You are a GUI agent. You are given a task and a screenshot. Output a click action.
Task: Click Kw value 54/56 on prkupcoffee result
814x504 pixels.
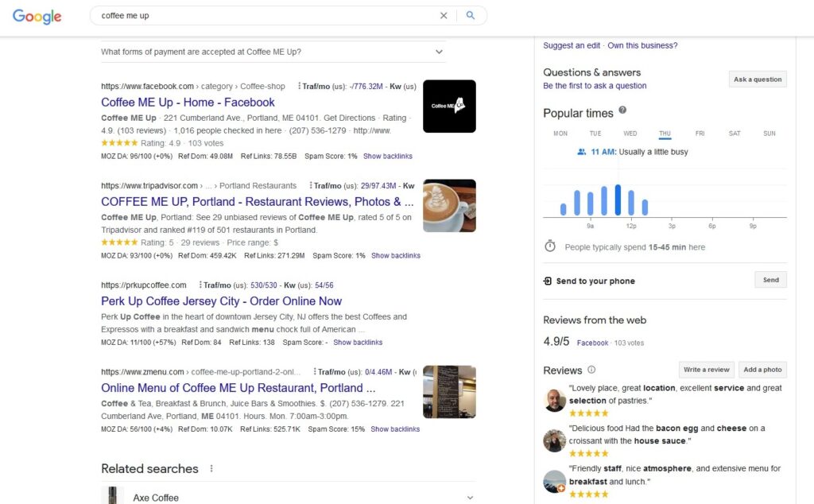click(x=324, y=285)
